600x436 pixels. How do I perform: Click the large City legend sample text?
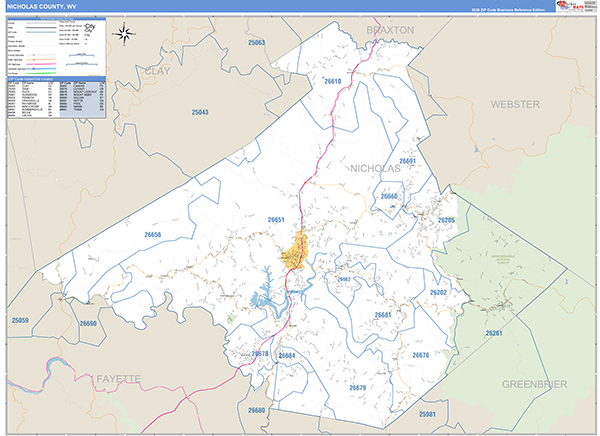click(90, 27)
